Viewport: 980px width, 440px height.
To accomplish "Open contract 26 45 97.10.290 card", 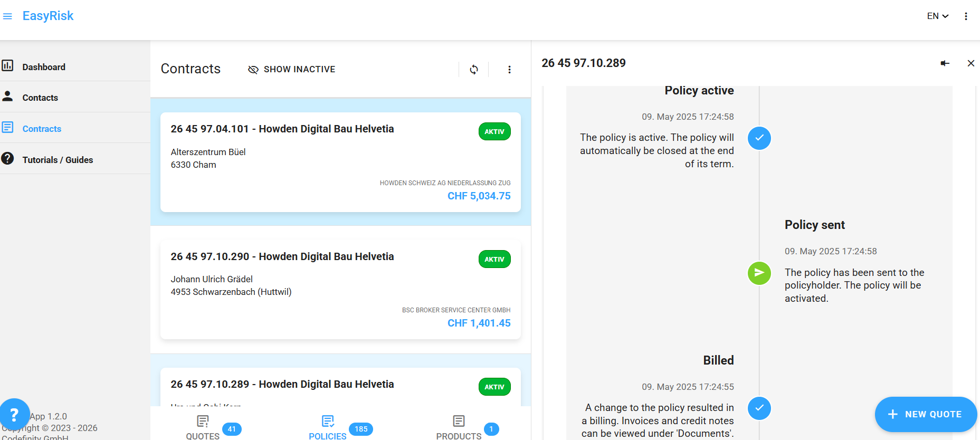I will 340,290.
